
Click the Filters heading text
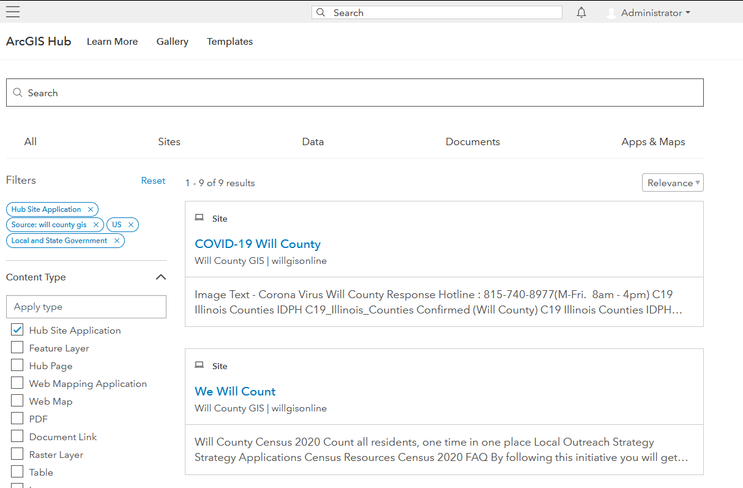(21, 180)
